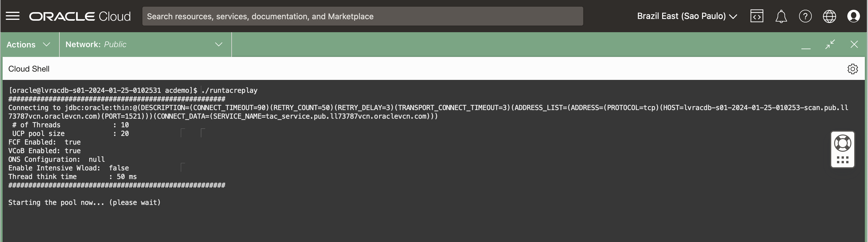This screenshot has width=868, height=242.
Task: Click the Oracle Cloud logo
Action: [80, 16]
